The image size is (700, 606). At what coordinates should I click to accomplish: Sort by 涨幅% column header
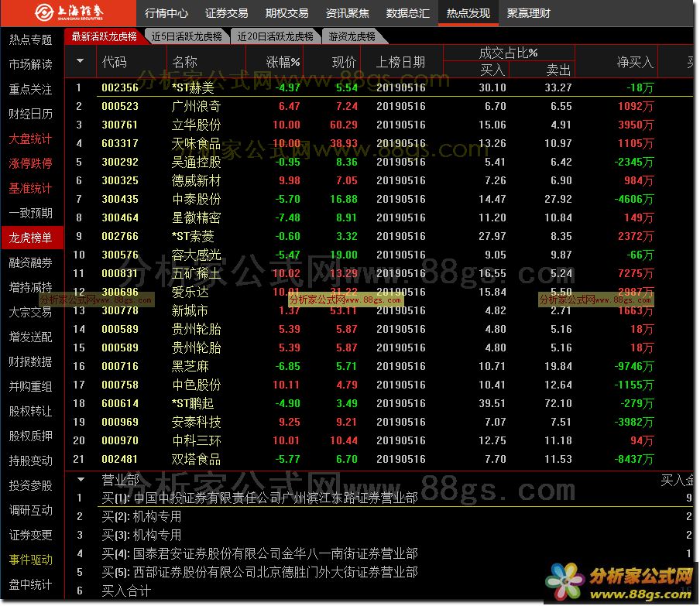pyautogui.click(x=283, y=62)
